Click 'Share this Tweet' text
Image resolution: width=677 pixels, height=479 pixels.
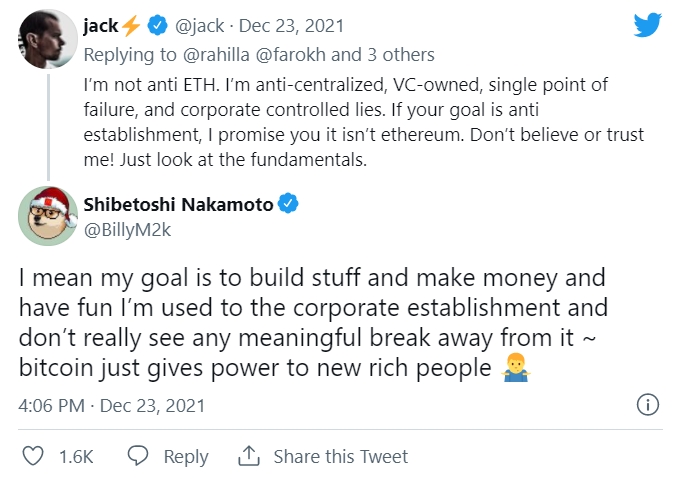click(340, 456)
